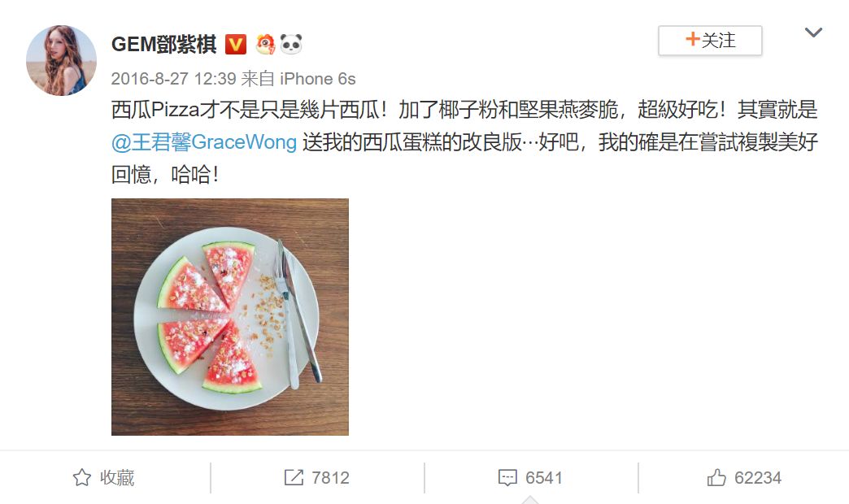Enlarge the watermelon pizza photo thumbnail

point(230,317)
